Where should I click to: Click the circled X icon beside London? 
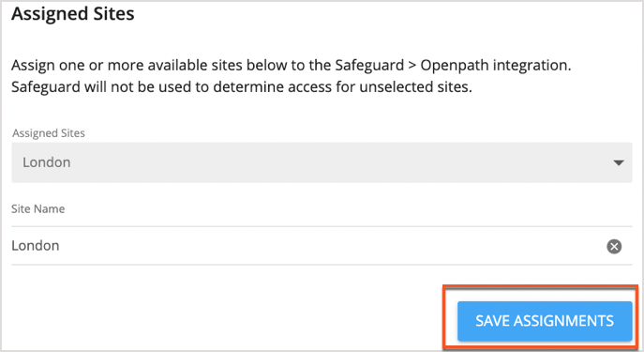[x=614, y=246]
